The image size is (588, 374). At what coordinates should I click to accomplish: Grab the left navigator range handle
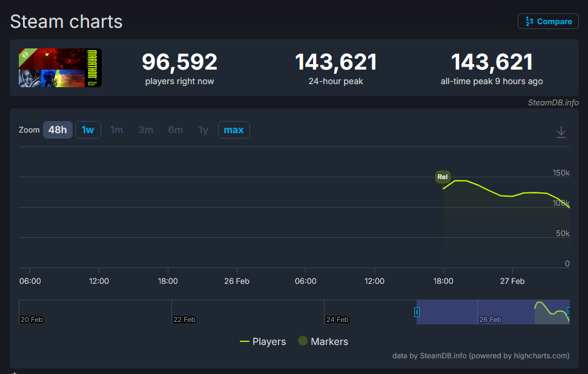(417, 312)
